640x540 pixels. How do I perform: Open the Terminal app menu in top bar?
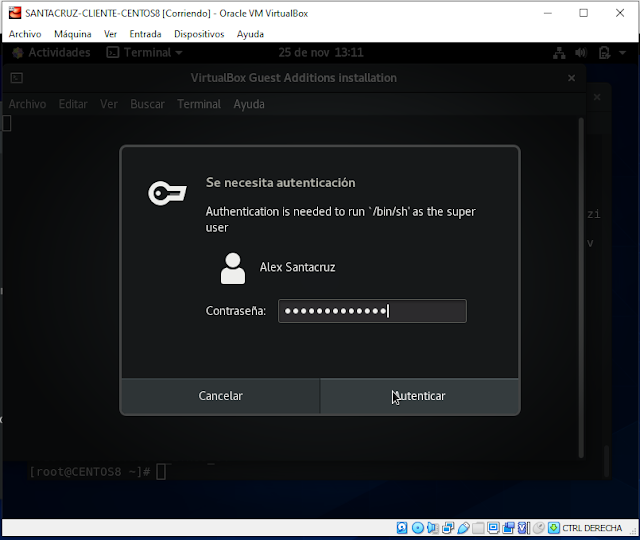(x=144, y=52)
